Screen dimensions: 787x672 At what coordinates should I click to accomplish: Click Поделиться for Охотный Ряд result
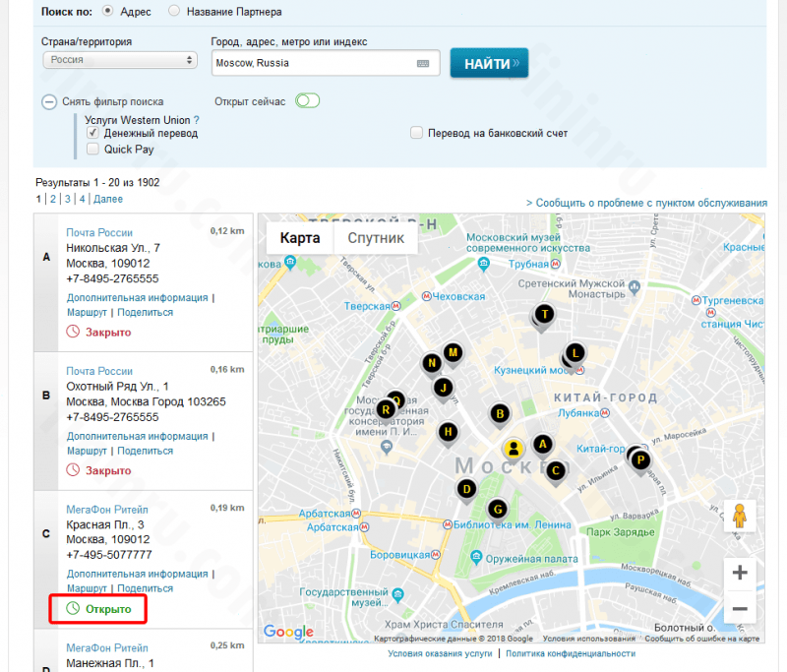click(145, 451)
